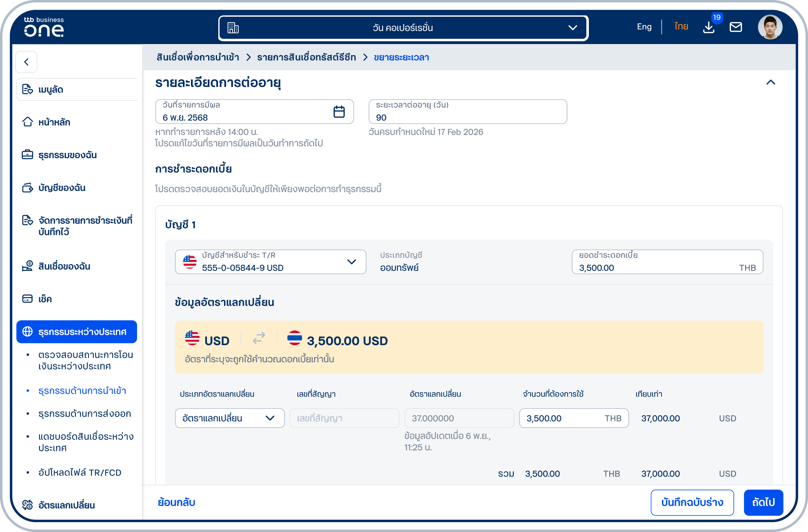Open ตรวจสอบสถานะการโอนเงินระหว่างประเทศ submenu
Viewport: 808px width, 532px height.
tap(86, 360)
